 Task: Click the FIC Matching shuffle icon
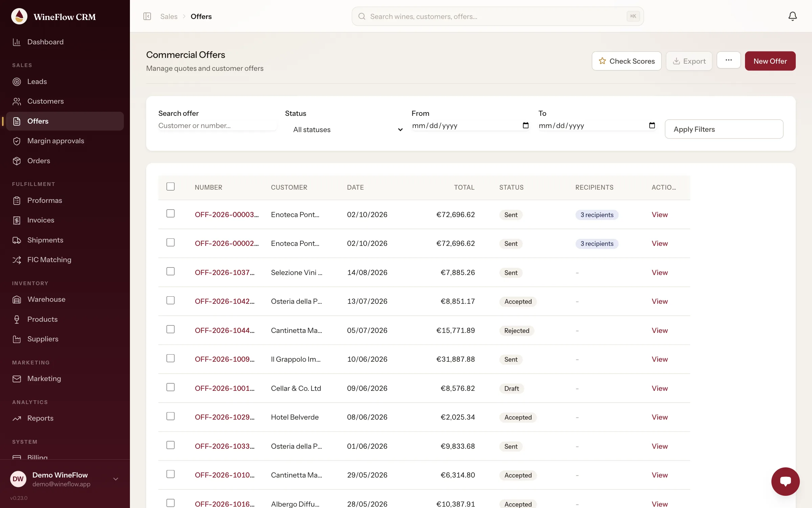(17, 260)
